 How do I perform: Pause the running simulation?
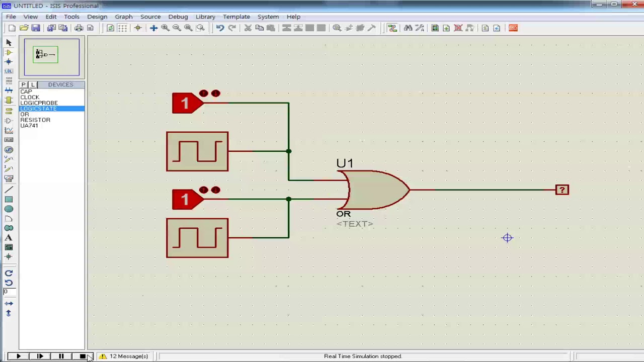click(61, 356)
